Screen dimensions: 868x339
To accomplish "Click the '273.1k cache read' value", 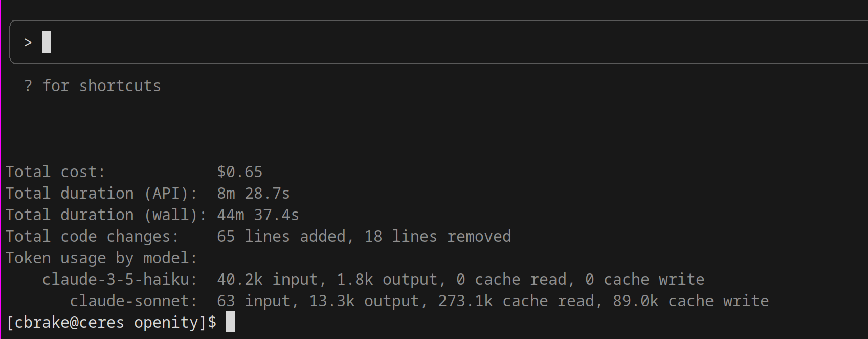I will point(517,301).
